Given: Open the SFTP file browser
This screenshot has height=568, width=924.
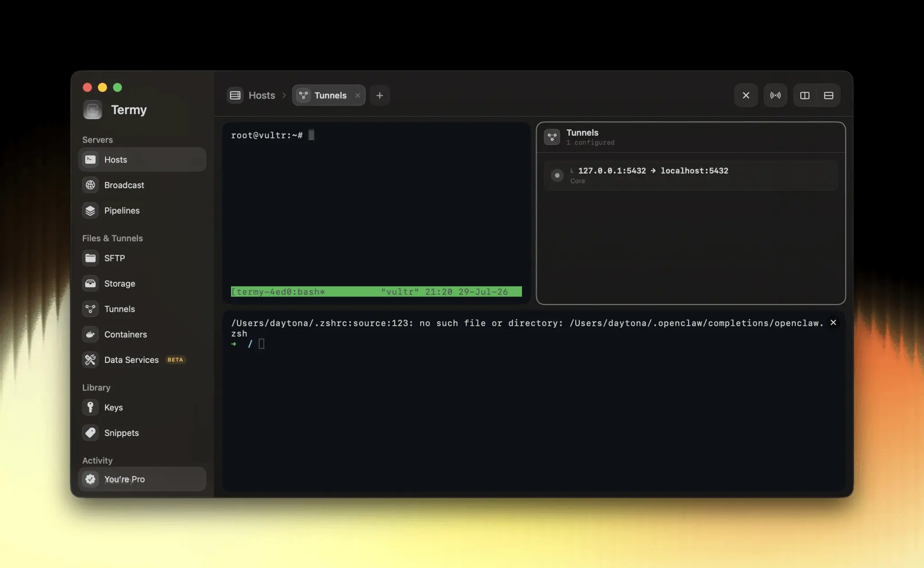Looking at the screenshot, I should (x=142, y=258).
